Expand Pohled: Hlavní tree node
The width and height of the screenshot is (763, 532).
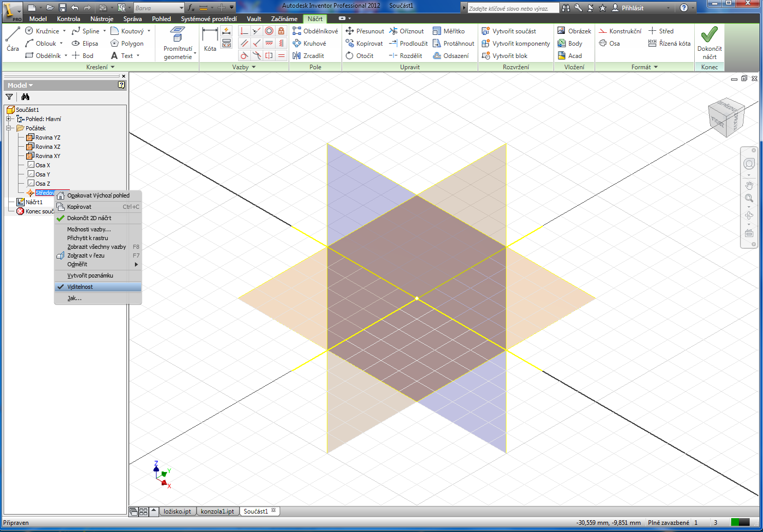pos(9,119)
